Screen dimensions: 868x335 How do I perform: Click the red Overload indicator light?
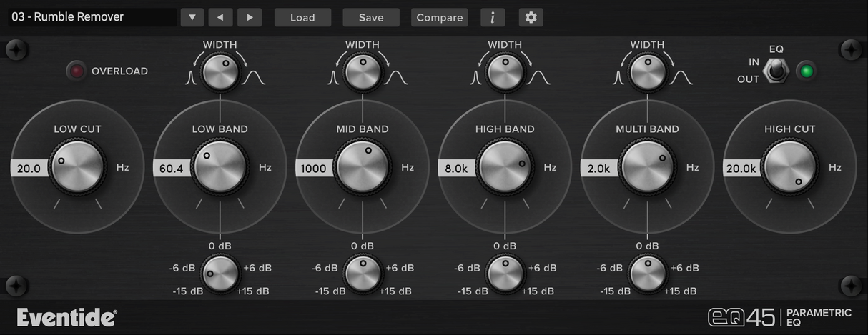point(75,71)
